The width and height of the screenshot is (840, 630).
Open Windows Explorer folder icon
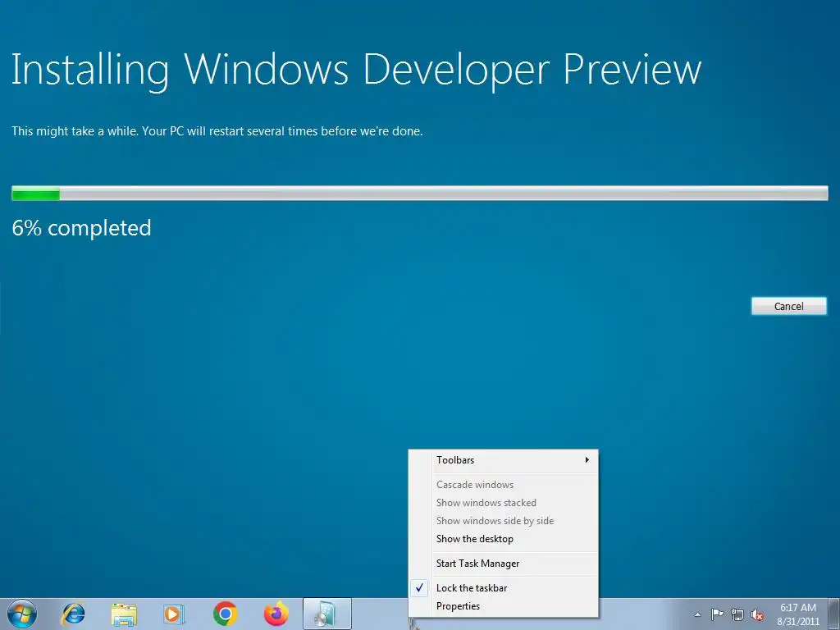(124, 614)
